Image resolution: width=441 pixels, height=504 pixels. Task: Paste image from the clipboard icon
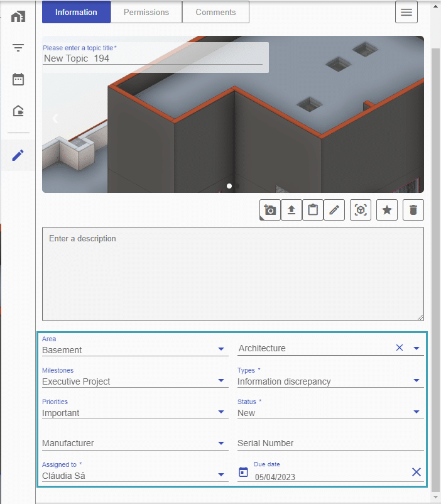[x=313, y=210]
